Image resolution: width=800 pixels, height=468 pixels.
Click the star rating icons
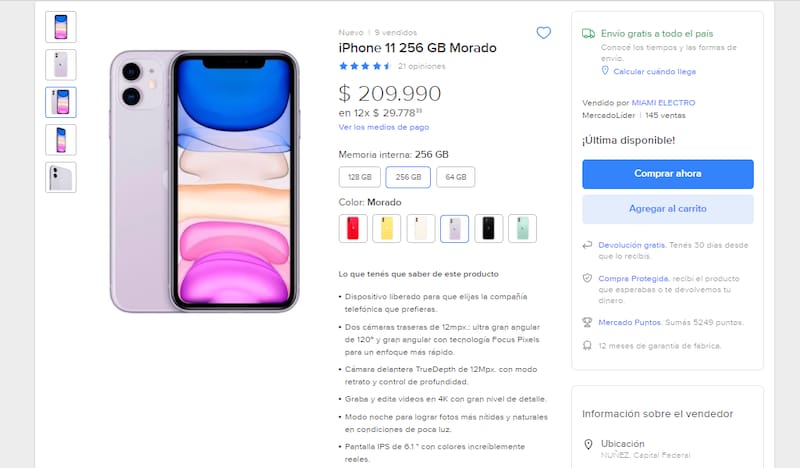[x=365, y=66]
